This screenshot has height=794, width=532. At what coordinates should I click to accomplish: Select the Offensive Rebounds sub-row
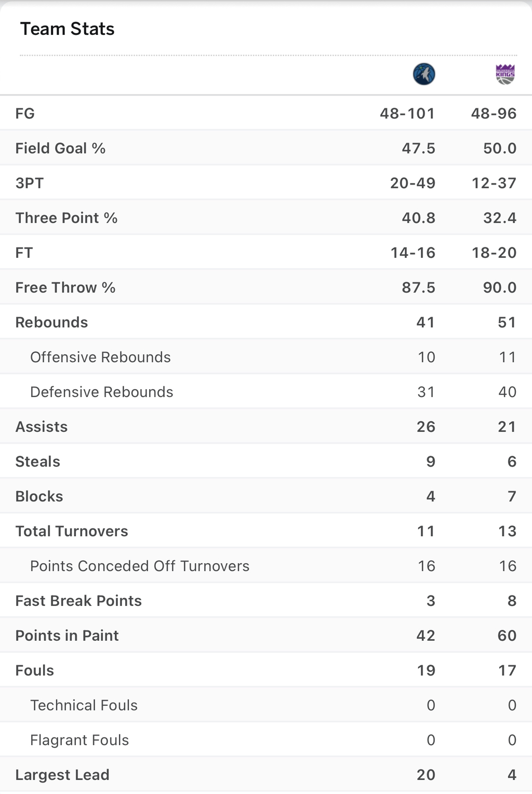[266, 357]
